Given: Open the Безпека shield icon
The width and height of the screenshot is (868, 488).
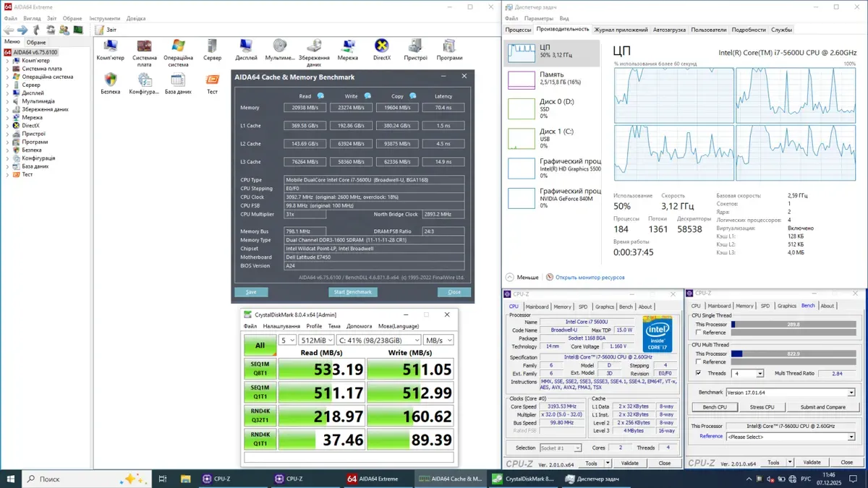Looking at the screenshot, I should click(111, 80).
